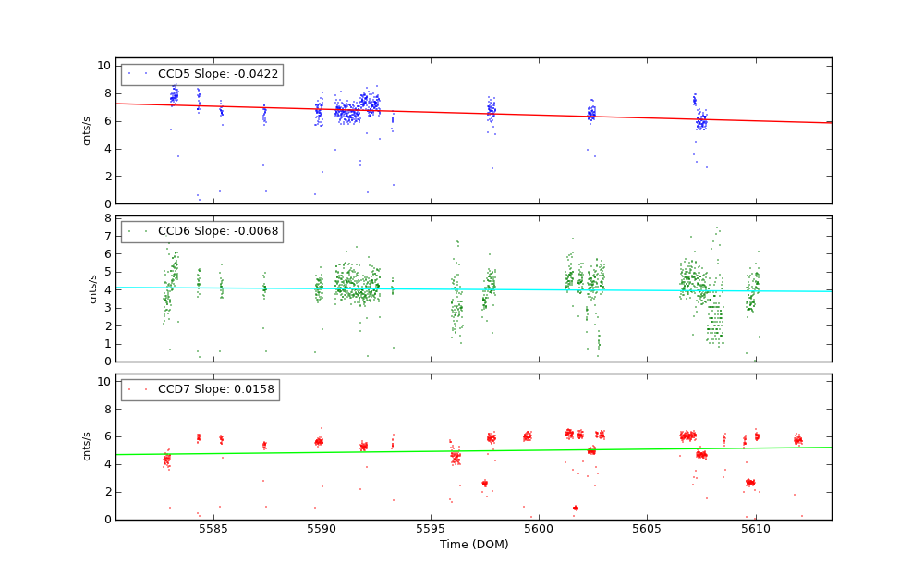Click the Time (DOM) x-axis label
Screen dimensions: 924x577
point(473,545)
